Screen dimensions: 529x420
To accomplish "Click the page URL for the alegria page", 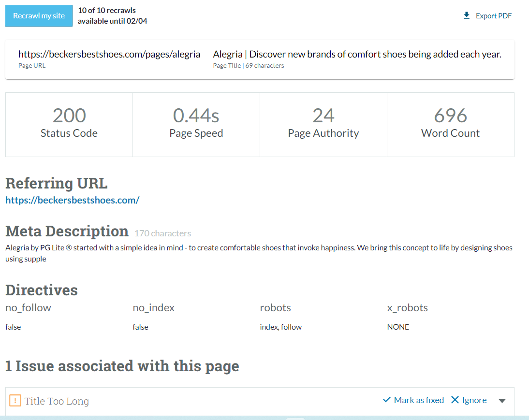I will pos(109,54).
